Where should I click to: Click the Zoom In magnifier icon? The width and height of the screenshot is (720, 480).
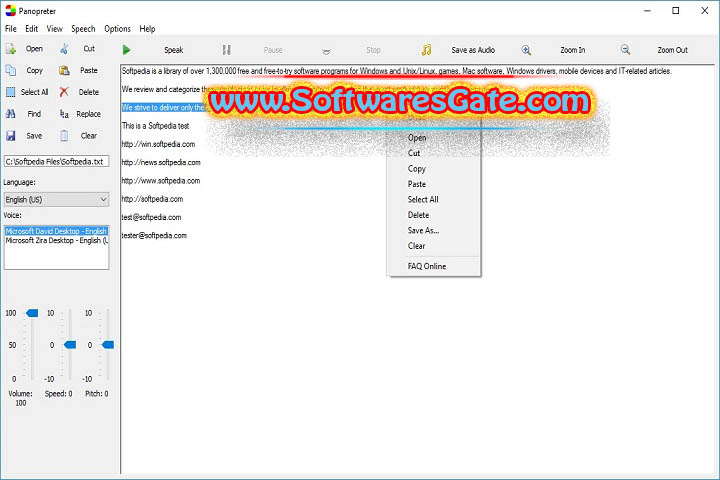[526, 50]
